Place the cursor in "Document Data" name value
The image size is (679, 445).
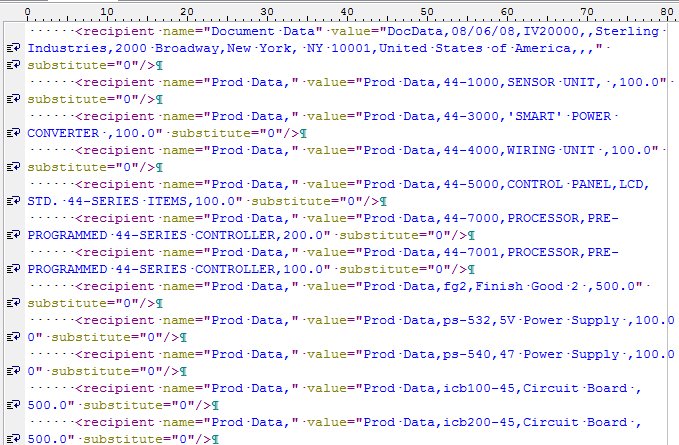(263, 32)
